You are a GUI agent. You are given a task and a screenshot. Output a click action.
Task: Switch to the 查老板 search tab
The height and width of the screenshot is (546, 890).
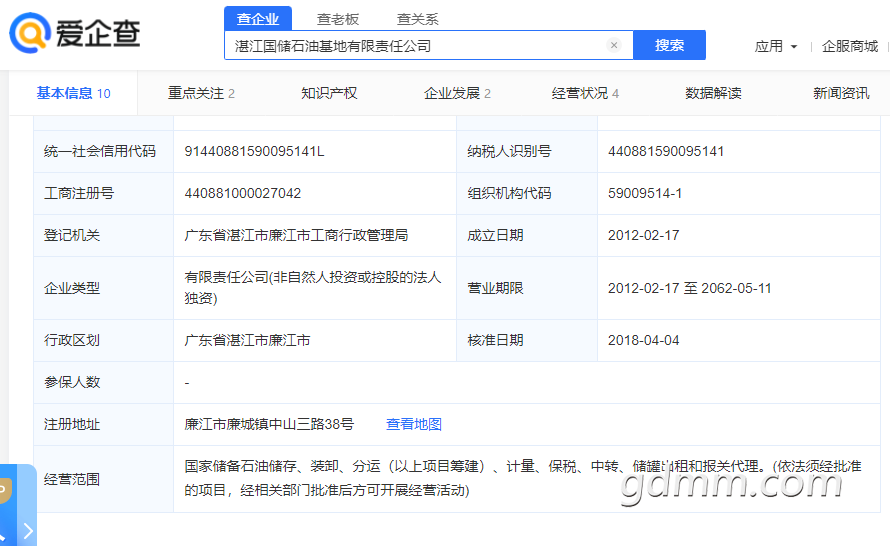(338, 19)
